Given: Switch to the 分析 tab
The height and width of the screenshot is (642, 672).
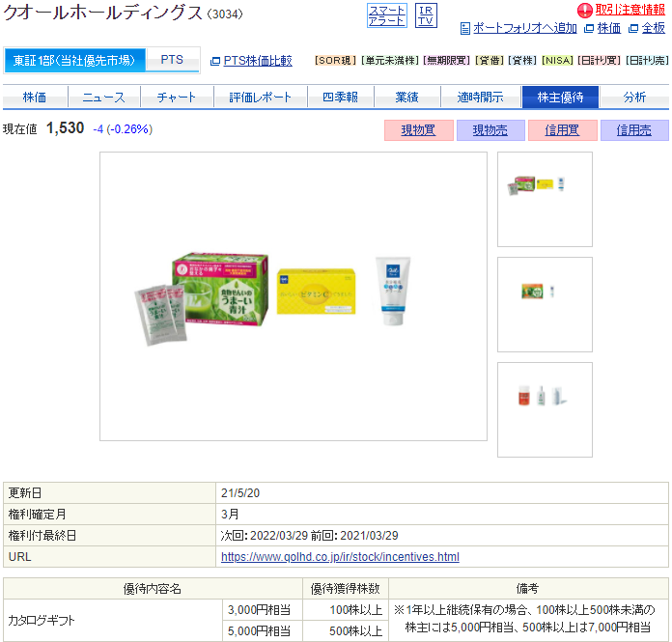Looking at the screenshot, I should coord(634,97).
